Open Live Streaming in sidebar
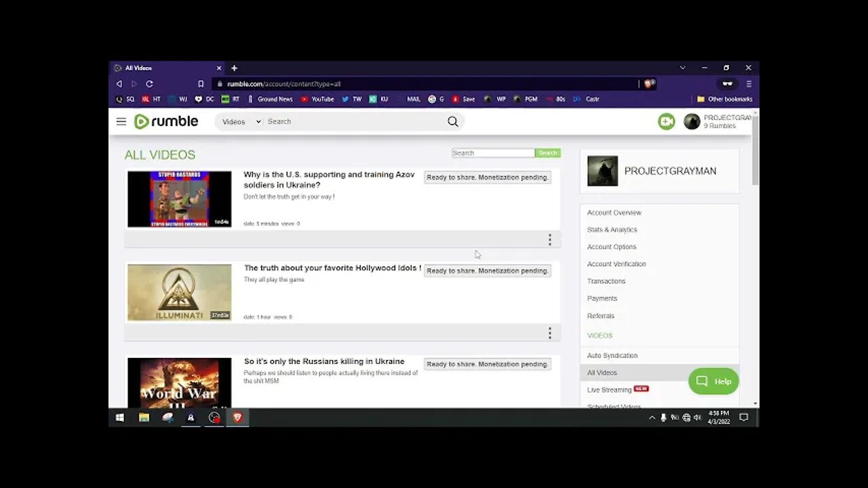The image size is (868, 488). (x=609, y=390)
